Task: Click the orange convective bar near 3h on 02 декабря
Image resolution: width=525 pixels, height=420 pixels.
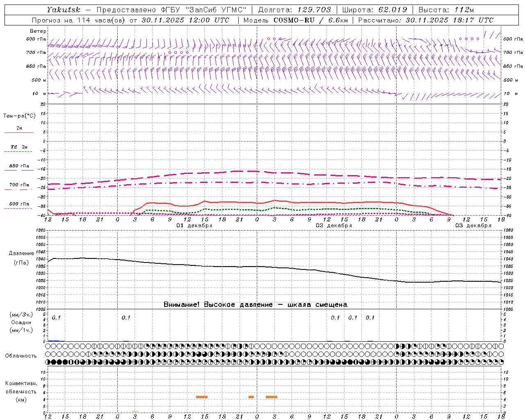Action: pyautogui.click(x=272, y=397)
